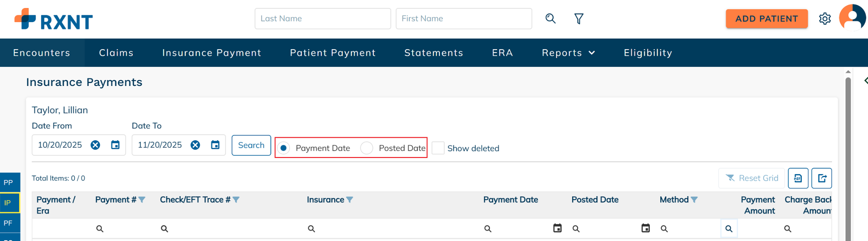868x241 pixels.
Task: Open the Eligibility menu item
Action: pos(648,53)
